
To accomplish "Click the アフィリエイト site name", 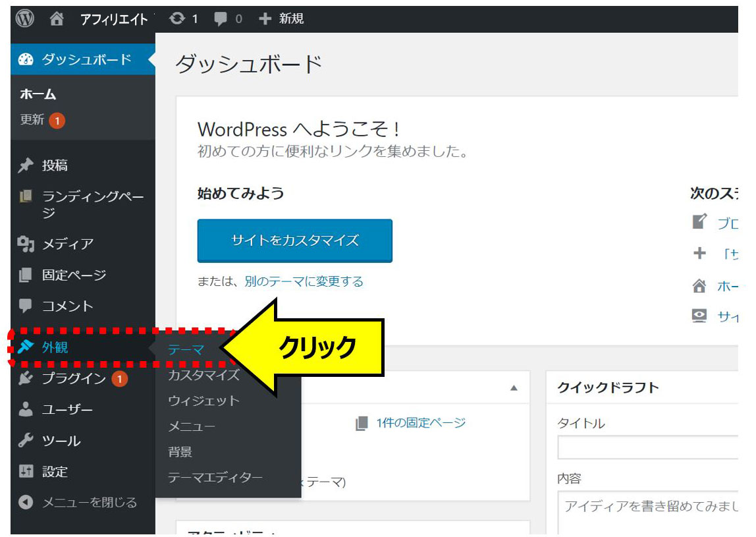I will tap(114, 19).
